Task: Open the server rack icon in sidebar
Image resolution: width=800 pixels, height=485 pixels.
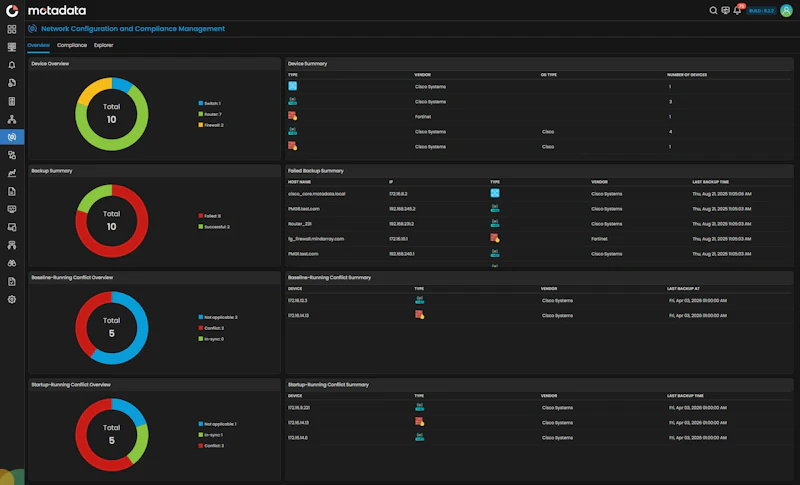Action: click(12, 101)
